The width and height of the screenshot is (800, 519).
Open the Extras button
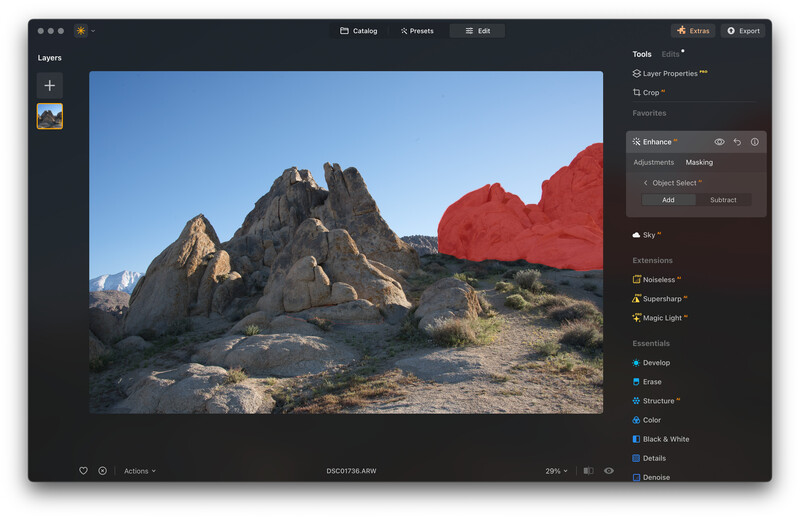[x=693, y=31]
